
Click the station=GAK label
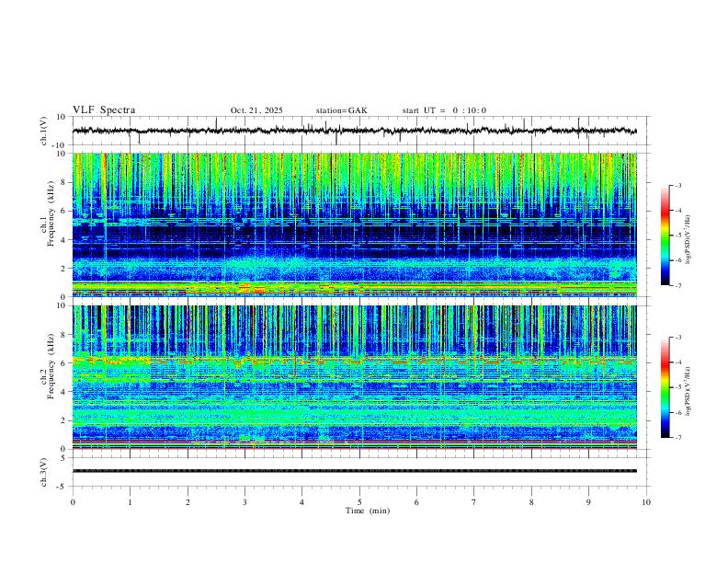342,110
